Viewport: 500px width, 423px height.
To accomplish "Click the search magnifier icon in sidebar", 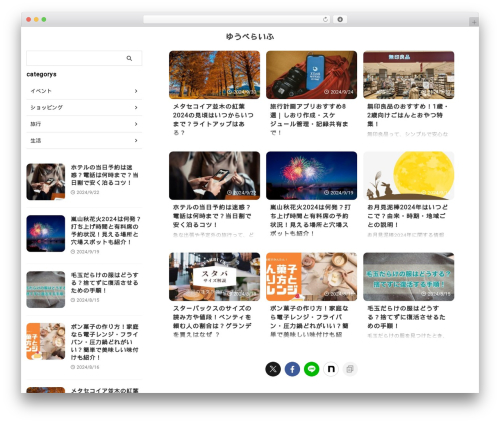I will click(129, 58).
